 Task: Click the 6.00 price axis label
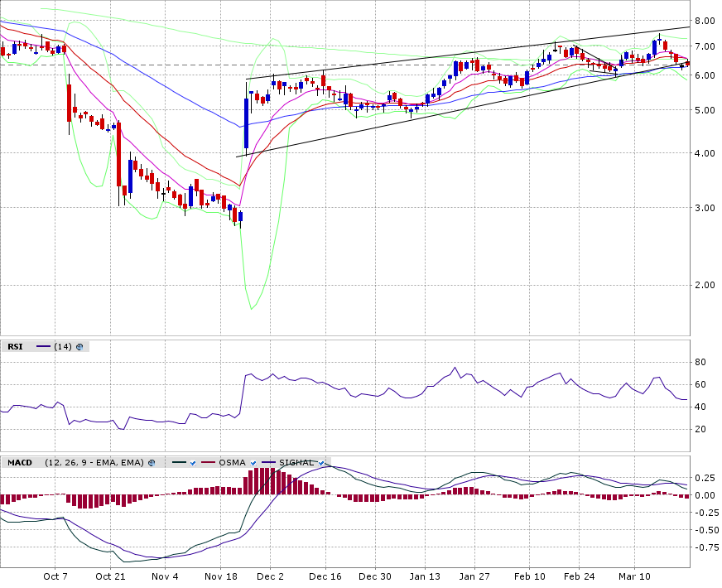[705, 75]
